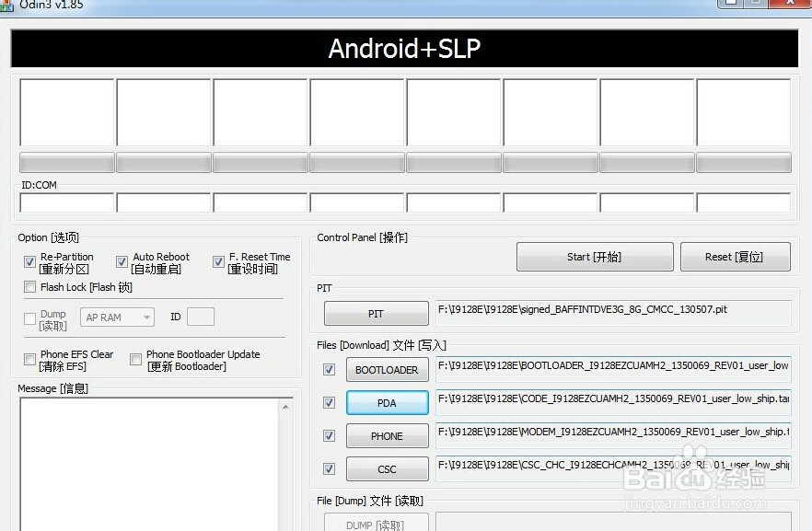
Task: Click the CSC file button
Action: click(x=387, y=468)
